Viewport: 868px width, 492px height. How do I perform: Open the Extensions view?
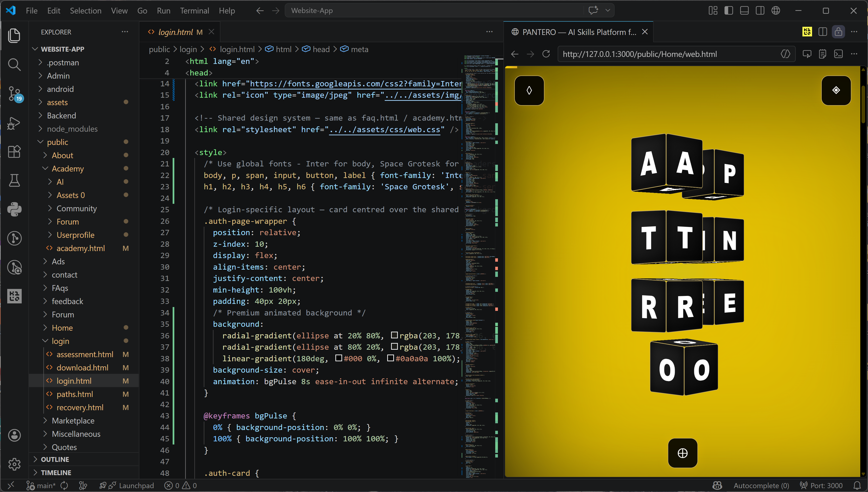[x=14, y=151]
